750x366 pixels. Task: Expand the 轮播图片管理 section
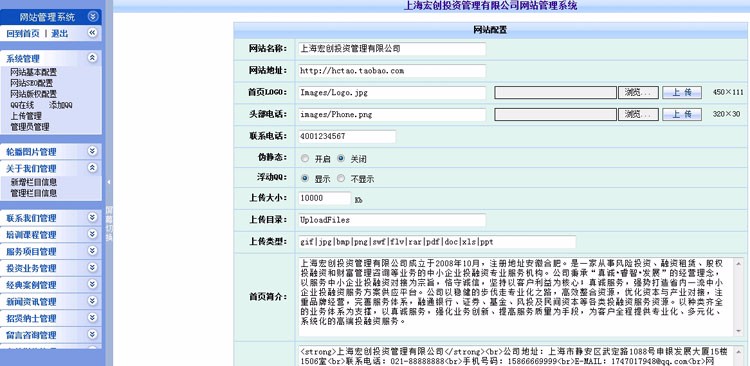tap(93, 151)
